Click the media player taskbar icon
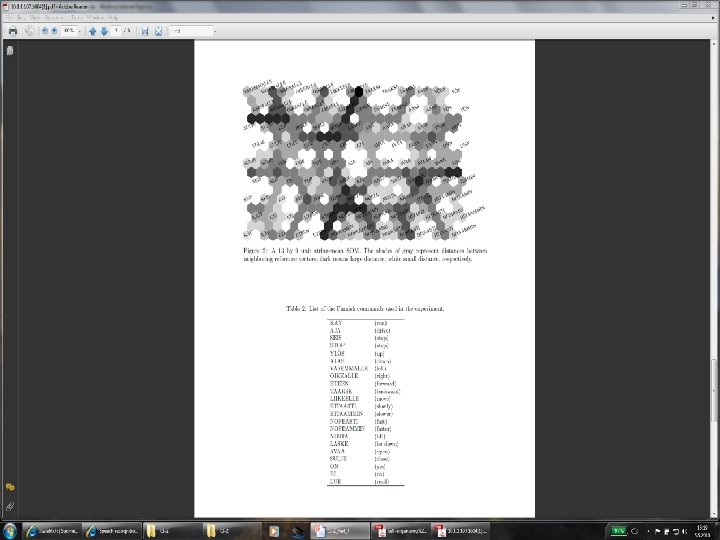Screen dimensions: 720x540 point(274,531)
